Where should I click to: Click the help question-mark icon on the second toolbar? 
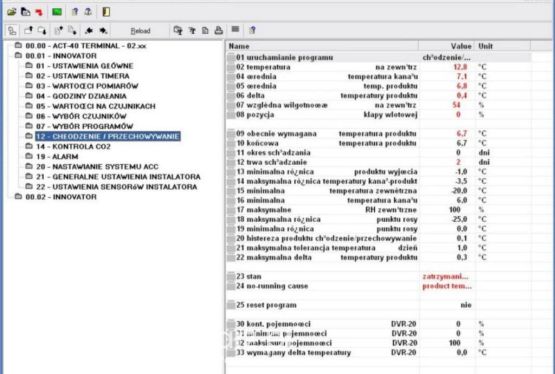(252, 30)
